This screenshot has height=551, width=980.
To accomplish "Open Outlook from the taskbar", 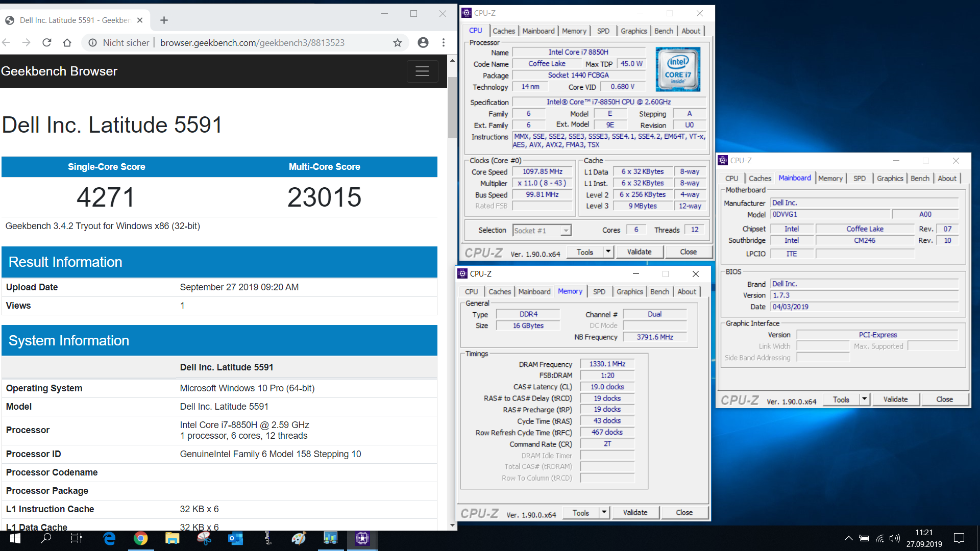I will [x=236, y=538].
